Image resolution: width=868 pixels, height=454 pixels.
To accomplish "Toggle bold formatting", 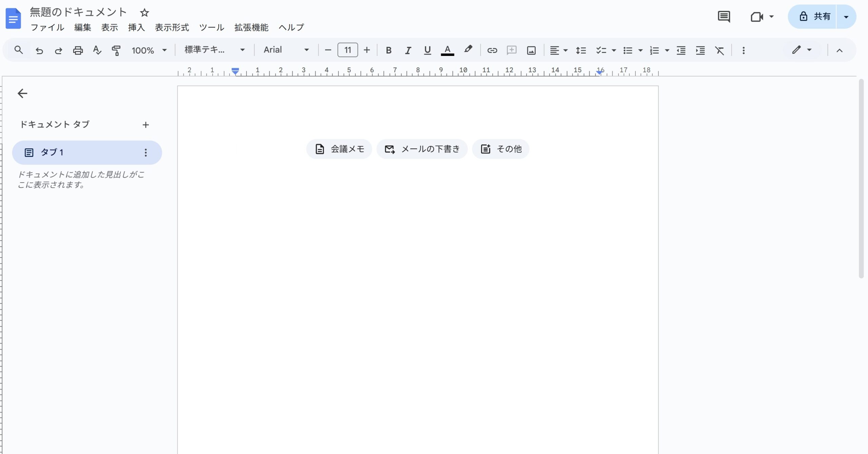I will coord(389,50).
